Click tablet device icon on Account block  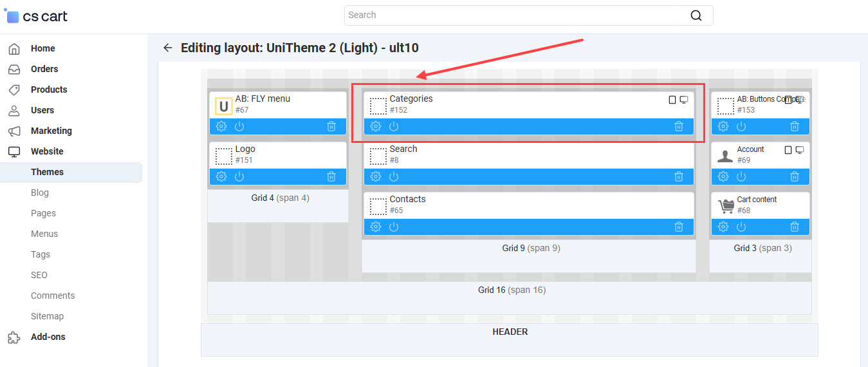click(x=788, y=150)
